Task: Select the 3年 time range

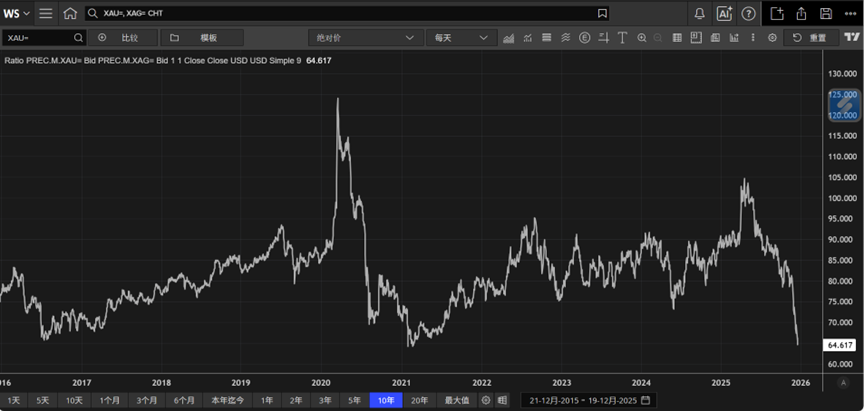Action: [x=325, y=401]
